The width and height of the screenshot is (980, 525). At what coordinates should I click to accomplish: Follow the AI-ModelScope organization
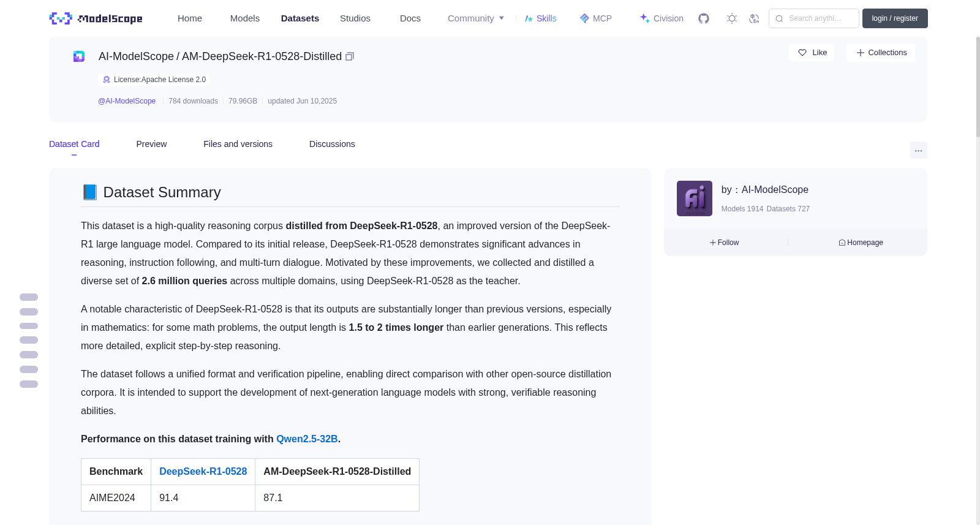click(725, 243)
